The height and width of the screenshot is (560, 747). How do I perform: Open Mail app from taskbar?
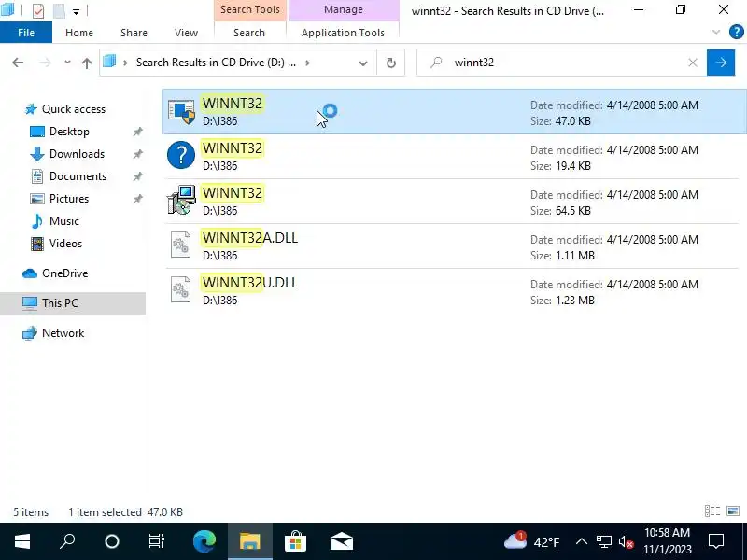tap(342, 541)
